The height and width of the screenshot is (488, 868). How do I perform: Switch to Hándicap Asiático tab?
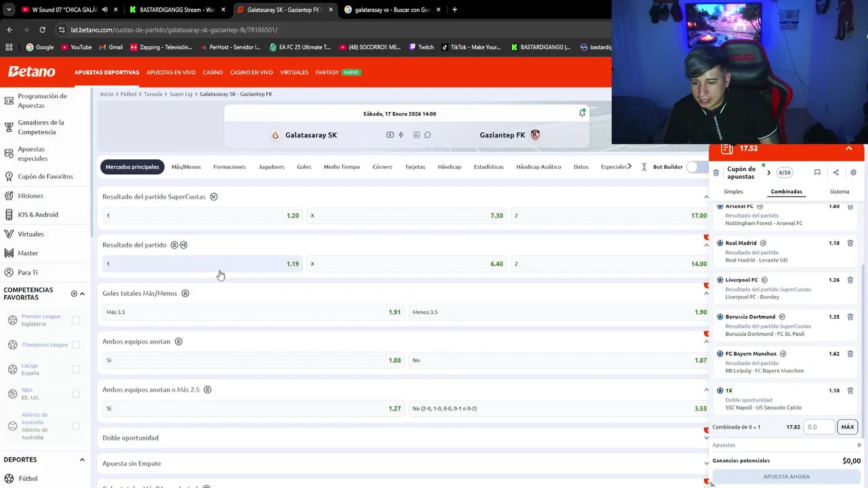538,167
